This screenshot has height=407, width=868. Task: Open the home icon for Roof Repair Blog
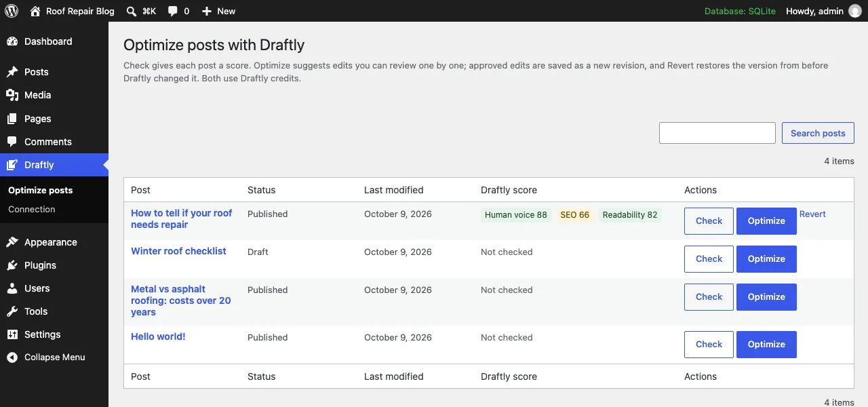click(x=35, y=11)
